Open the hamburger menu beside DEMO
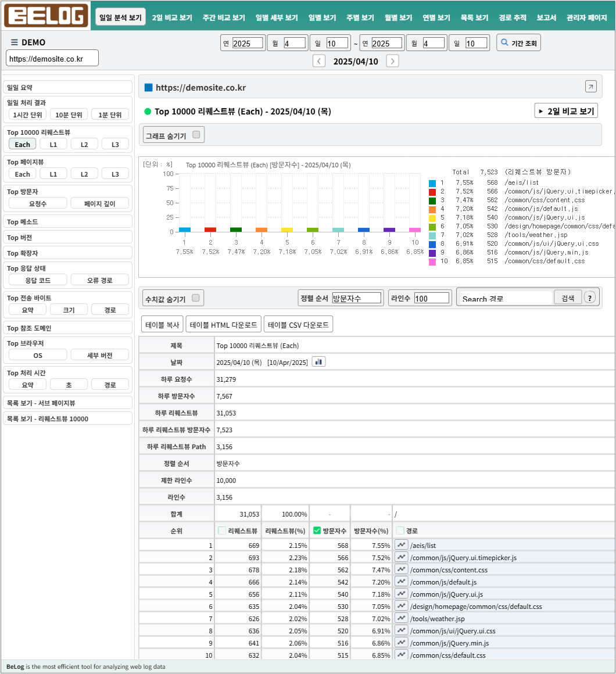Screen dimensions: 616x674 tap(14, 42)
